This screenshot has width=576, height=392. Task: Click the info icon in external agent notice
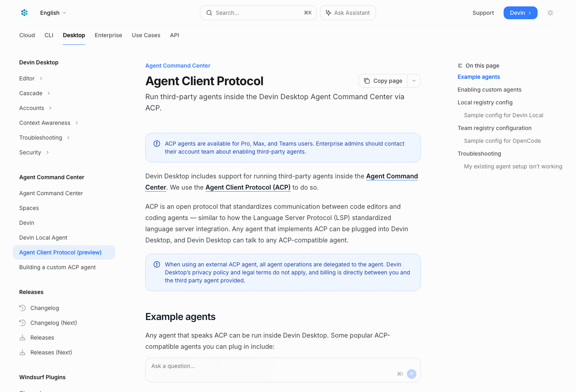point(157,264)
